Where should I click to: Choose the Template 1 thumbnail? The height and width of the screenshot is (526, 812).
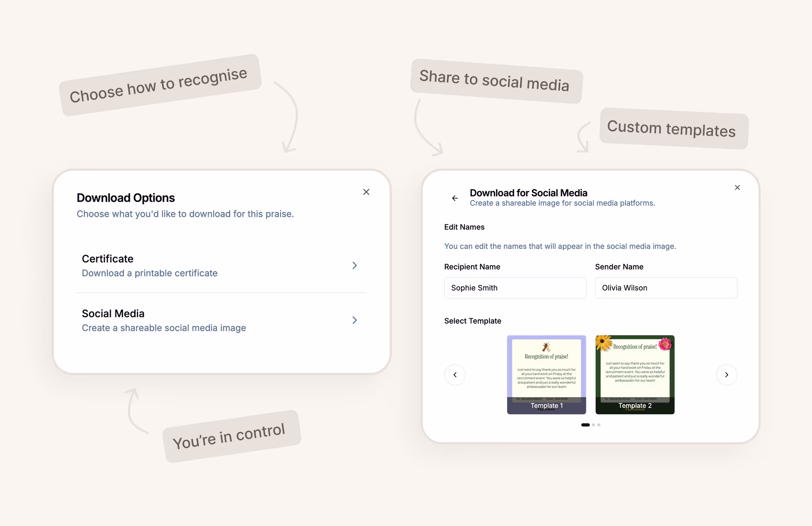[x=547, y=374]
